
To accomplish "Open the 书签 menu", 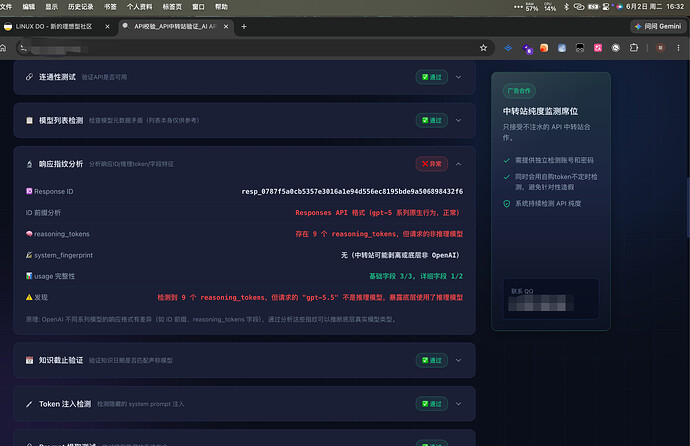I will (x=110, y=7).
